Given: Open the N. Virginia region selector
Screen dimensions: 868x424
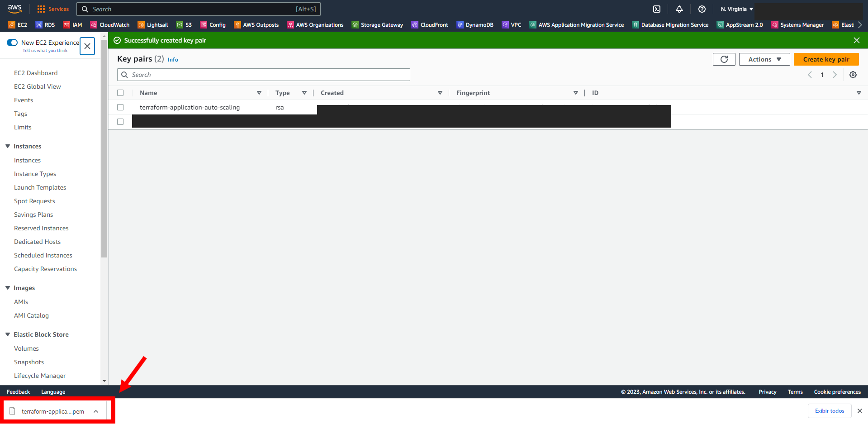Looking at the screenshot, I should (x=737, y=9).
